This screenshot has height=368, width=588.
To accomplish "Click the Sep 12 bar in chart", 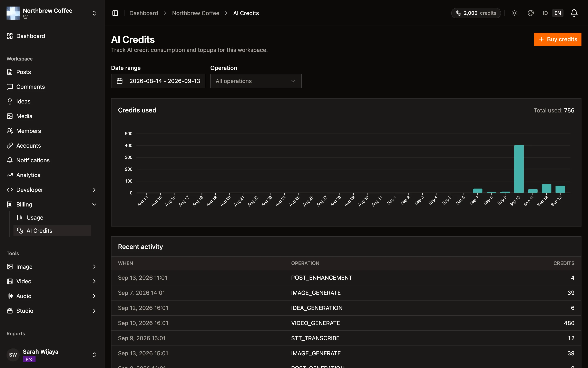I will click(x=546, y=188).
